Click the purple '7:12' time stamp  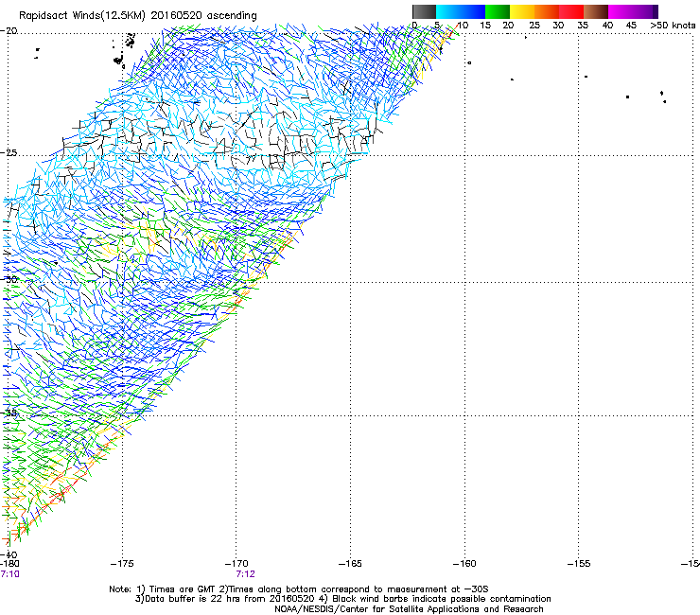(246, 574)
